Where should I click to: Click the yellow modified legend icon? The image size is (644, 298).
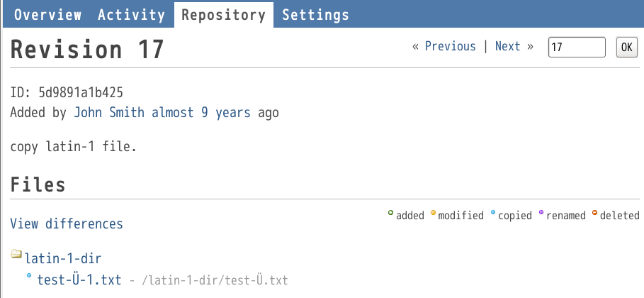tap(433, 213)
